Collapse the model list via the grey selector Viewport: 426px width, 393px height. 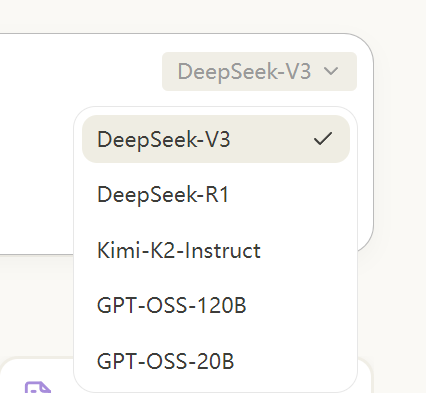[259, 71]
